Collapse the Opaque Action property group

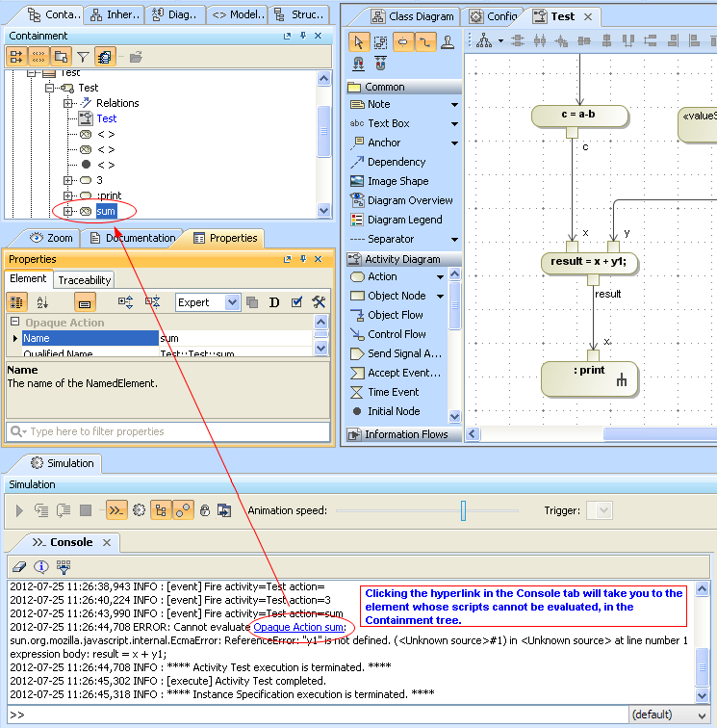(x=15, y=323)
